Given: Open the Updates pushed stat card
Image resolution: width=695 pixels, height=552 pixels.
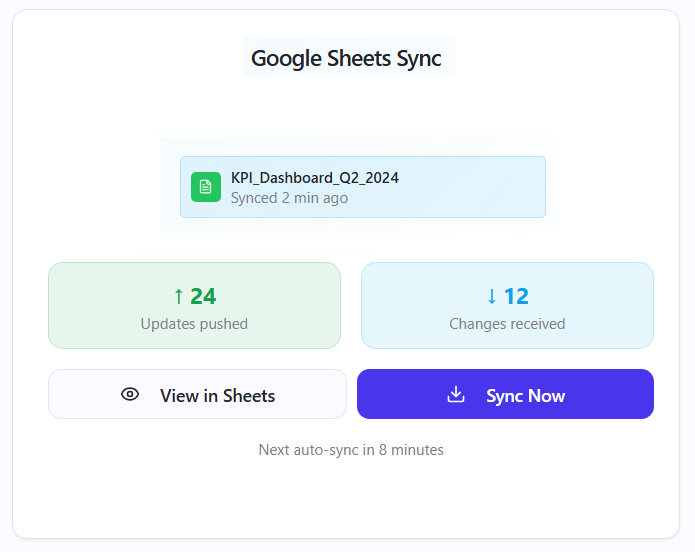Looking at the screenshot, I should point(195,305).
